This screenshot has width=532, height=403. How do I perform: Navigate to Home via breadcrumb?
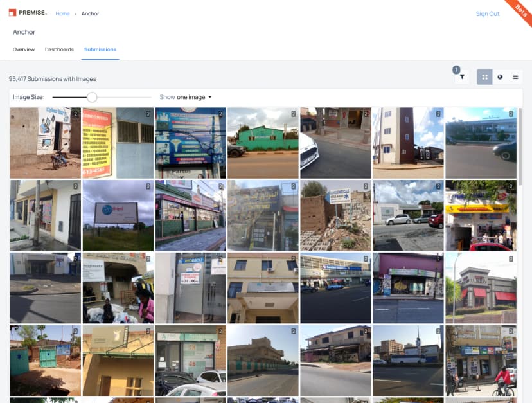[62, 13]
